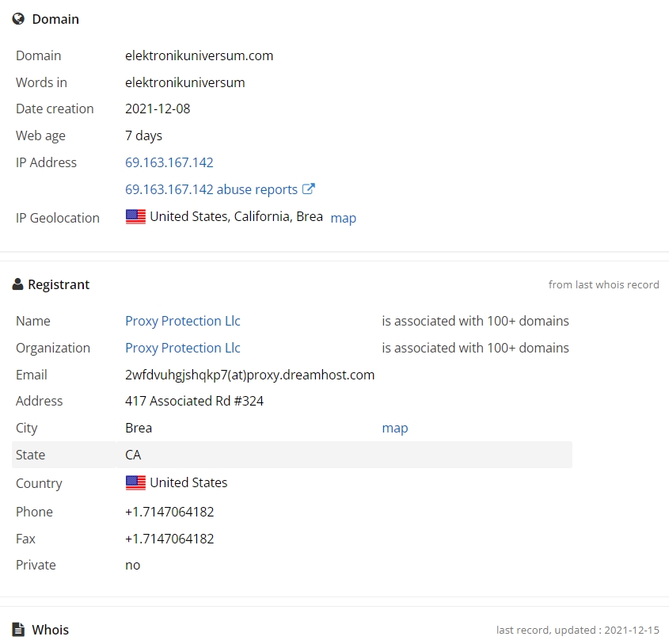Click the US flag in Country row
The height and width of the screenshot is (644, 669).
(135, 482)
